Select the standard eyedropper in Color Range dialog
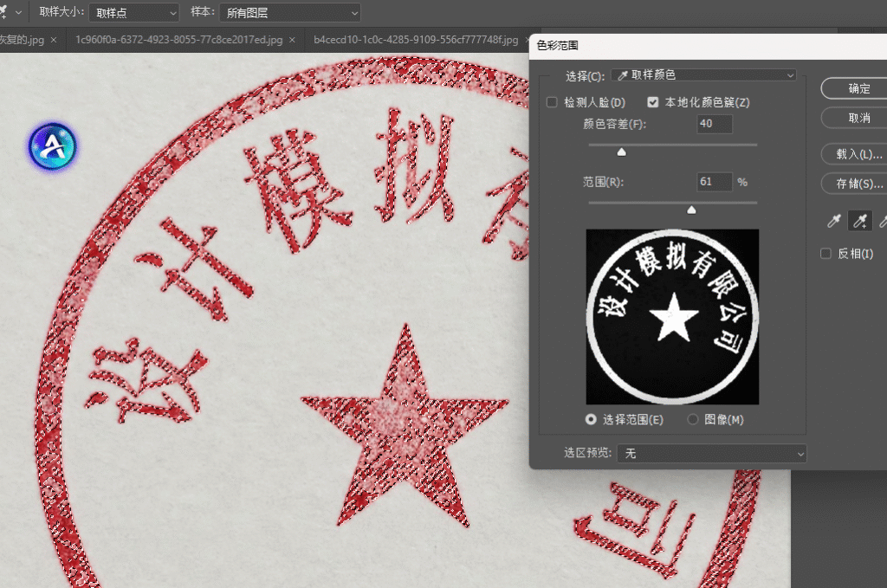 834,221
